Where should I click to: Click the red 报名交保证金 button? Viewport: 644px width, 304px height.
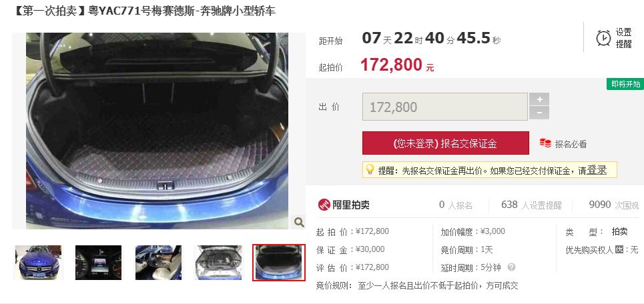446,143
